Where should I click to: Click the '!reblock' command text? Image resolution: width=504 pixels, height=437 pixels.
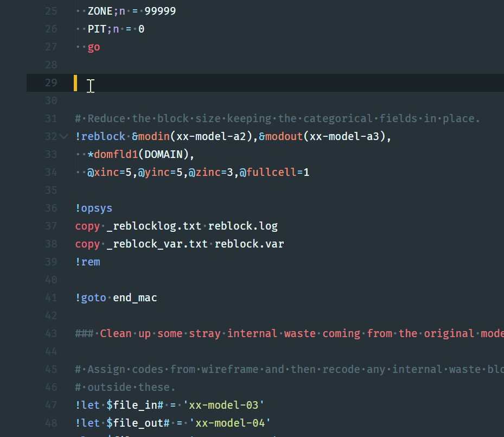[100, 136]
